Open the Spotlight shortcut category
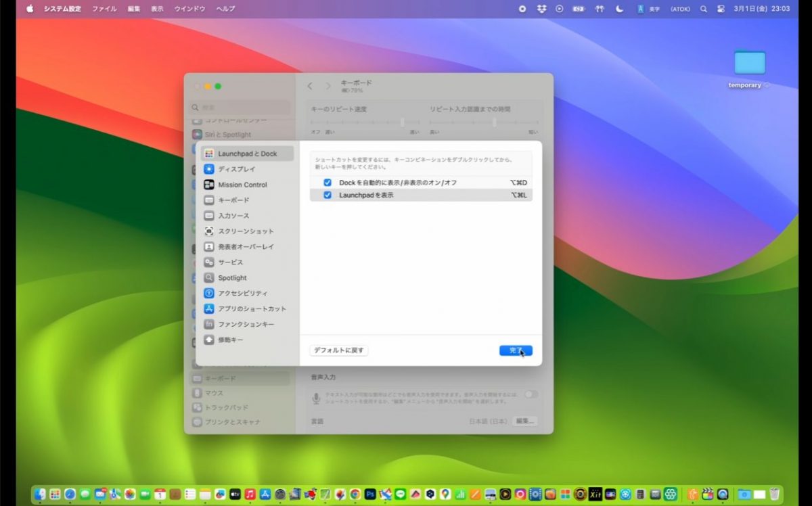The width and height of the screenshot is (812, 506). point(248,278)
